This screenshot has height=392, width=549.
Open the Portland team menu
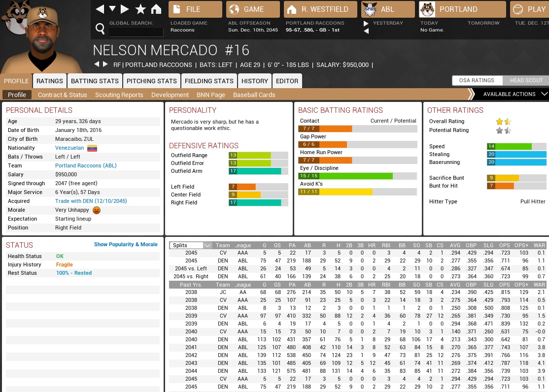click(x=462, y=9)
